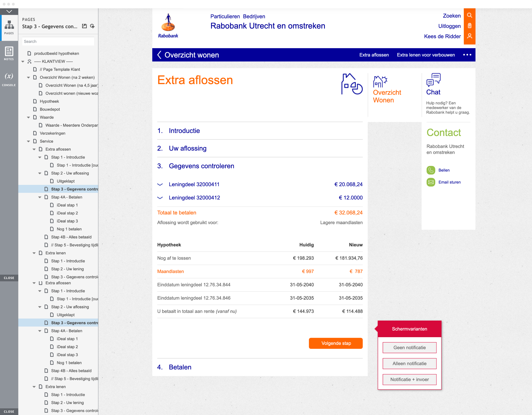Click the orange logout icon

469,26
